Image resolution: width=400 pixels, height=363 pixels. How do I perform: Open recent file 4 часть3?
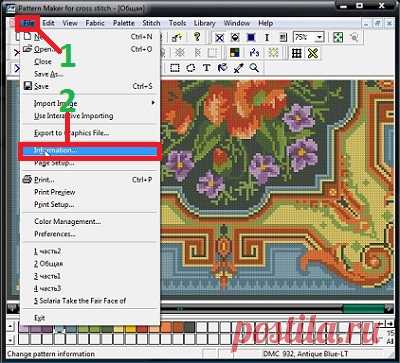[x=90, y=288]
